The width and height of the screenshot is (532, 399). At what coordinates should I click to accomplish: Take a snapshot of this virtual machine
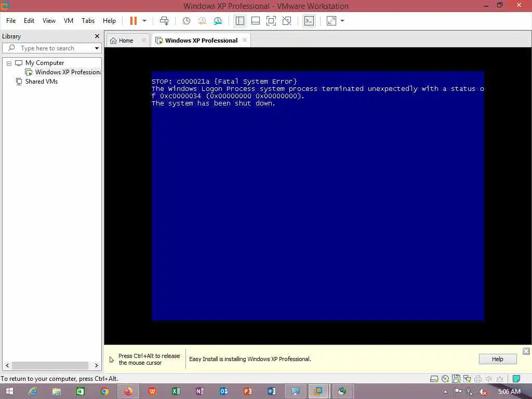(x=187, y=21)
